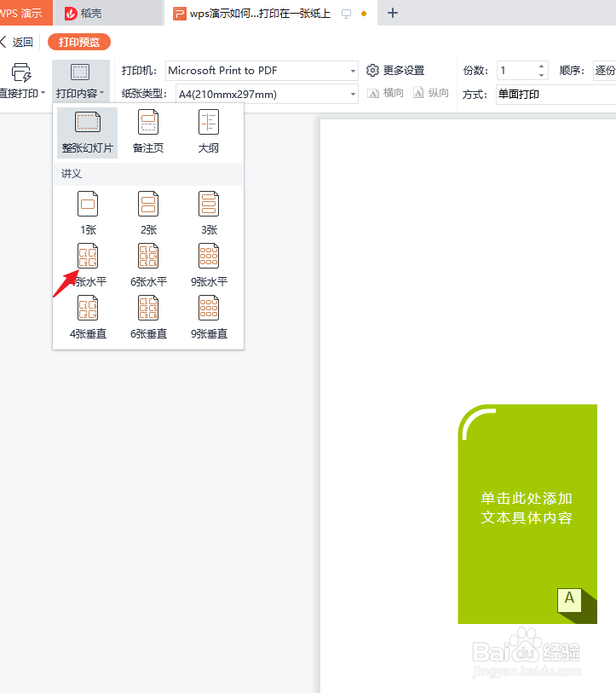616x693 pixels.
Task: Open the 方式 单面打印 dropdown
Action: [x=556, y=94]
